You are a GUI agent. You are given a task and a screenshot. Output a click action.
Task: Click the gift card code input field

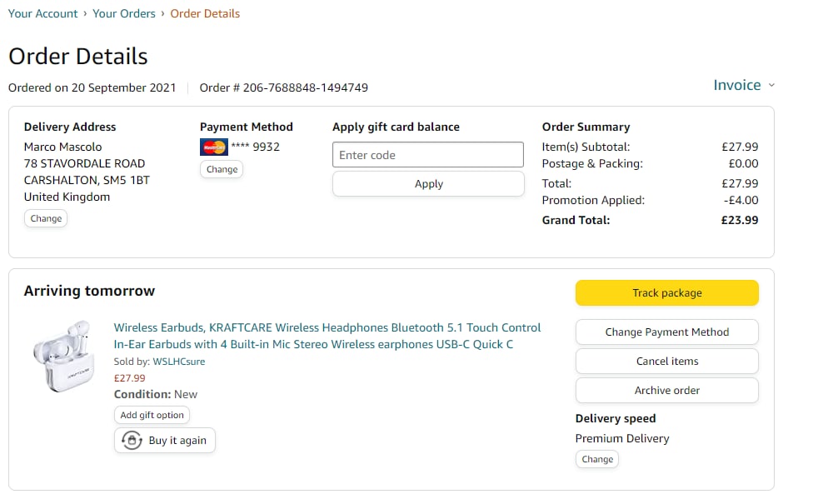point(428,155)
